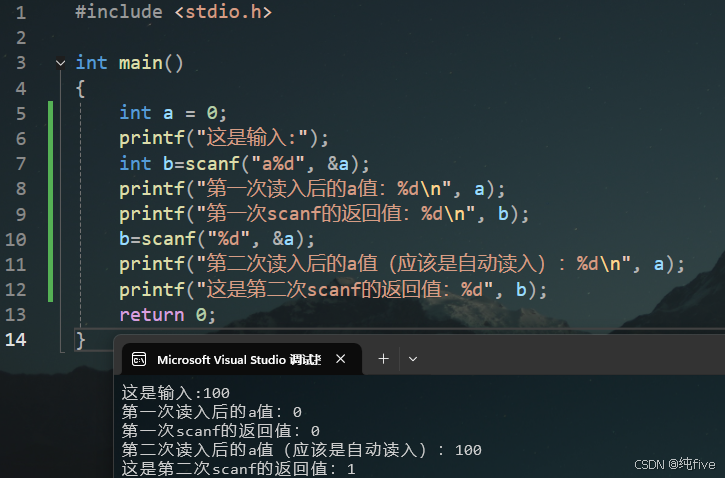Click console output ending with ': 100'
The height and width of the screenshot is (478, 725).
coord(301,450)
